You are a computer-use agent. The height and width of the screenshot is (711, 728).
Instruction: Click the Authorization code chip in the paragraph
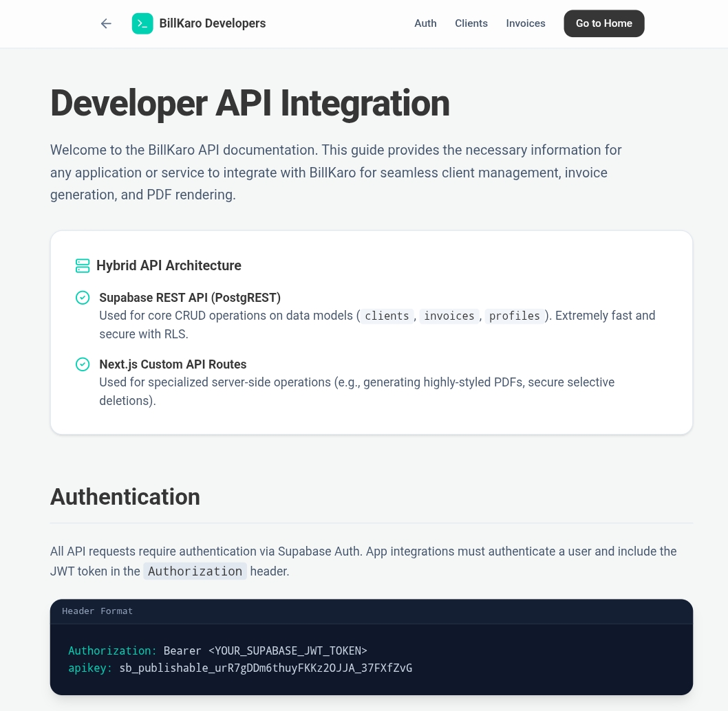pyautogui.click(x=195, y=571)
